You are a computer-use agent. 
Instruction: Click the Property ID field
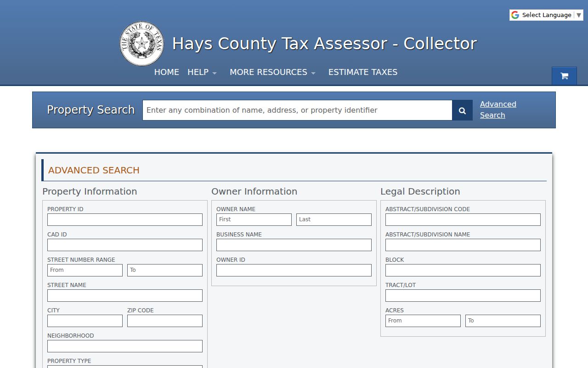(x=125, y=219)
